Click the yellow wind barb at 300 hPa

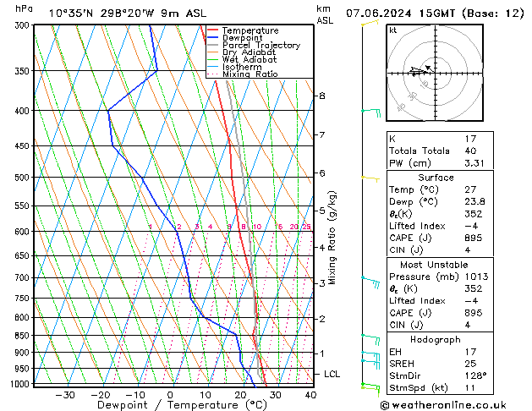370,23
